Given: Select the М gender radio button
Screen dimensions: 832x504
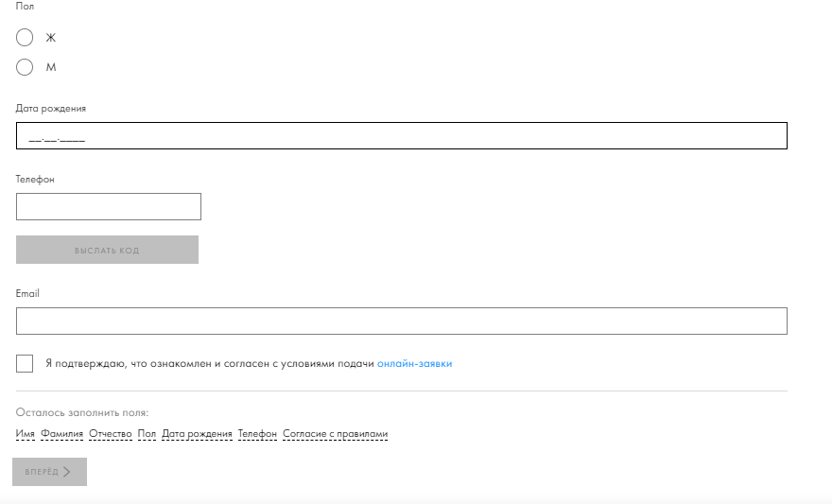Looking at the screenshot, I should point(25,67).
